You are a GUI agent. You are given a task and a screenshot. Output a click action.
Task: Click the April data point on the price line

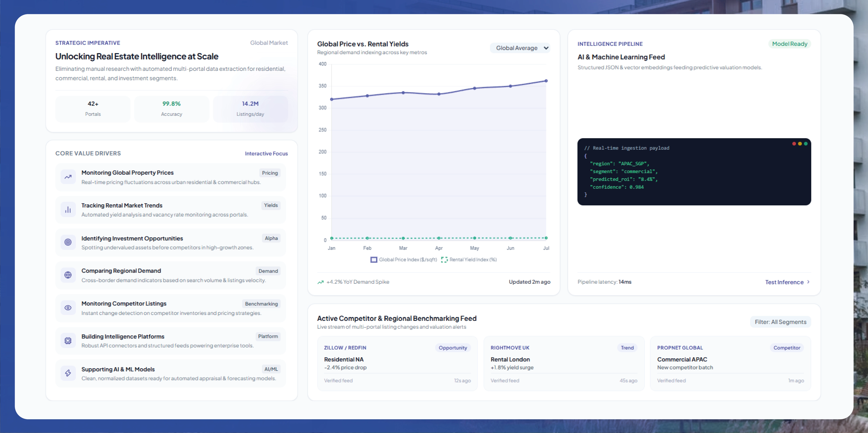coord(439,94)
